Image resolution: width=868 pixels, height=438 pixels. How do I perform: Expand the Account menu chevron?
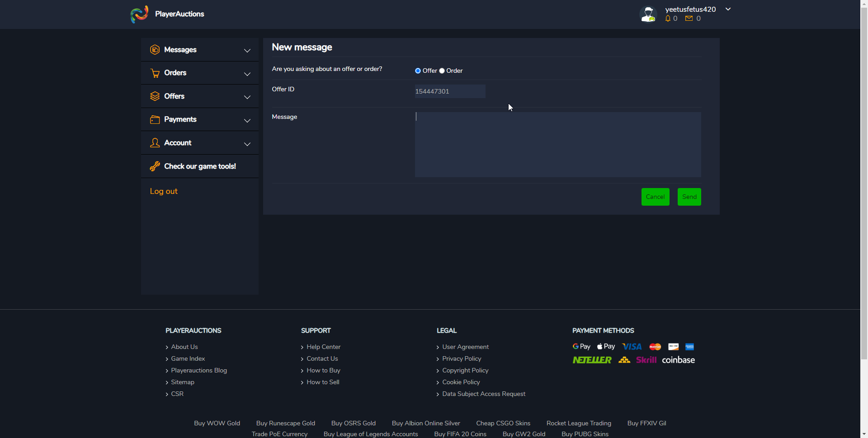[x=247, y=144]
